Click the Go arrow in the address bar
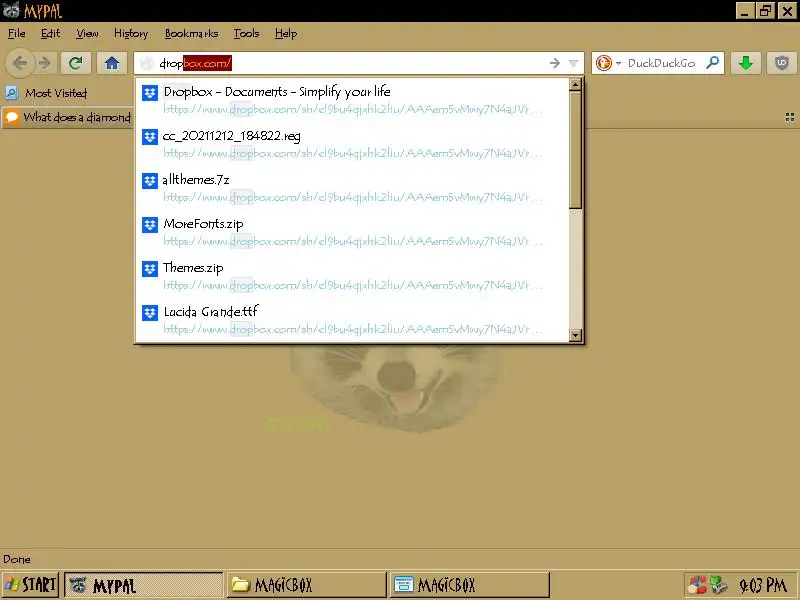Screen dimensions: 800x600 [x=555, y=63]
